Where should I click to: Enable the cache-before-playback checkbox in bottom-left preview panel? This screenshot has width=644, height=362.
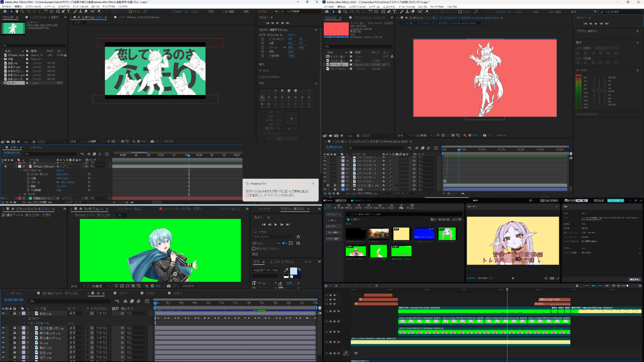(x=254, y=249)
